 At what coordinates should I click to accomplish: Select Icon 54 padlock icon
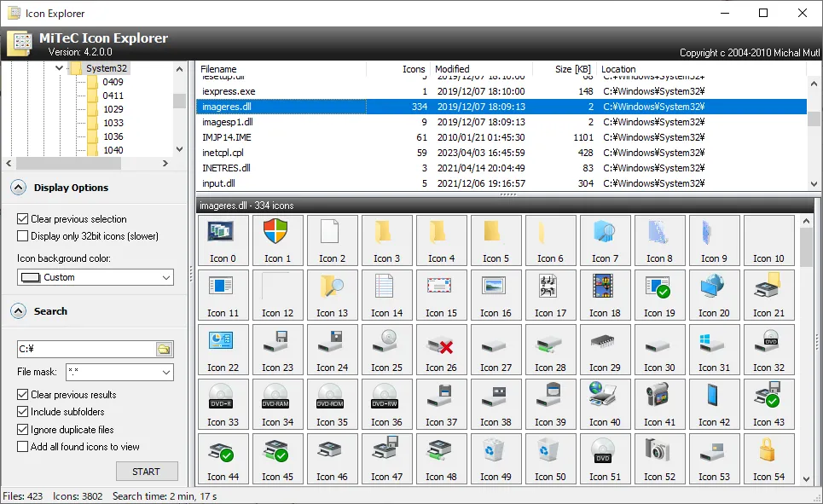(769, 458)
